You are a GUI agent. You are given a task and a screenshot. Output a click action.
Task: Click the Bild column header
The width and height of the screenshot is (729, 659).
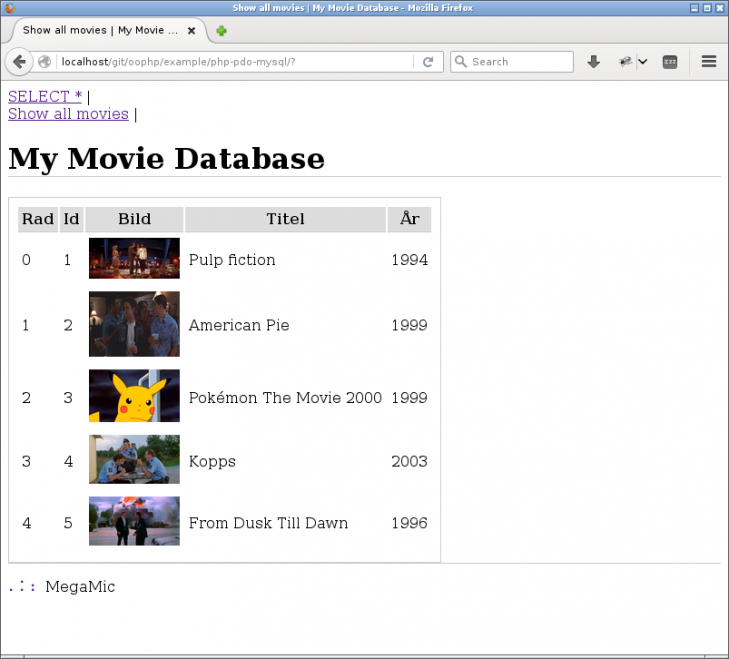[134, 219]
